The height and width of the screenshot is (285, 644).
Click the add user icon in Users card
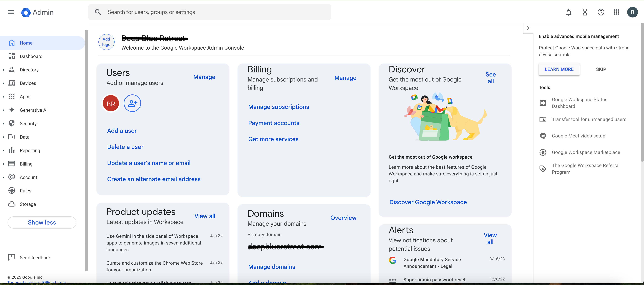tap(132, 103)
